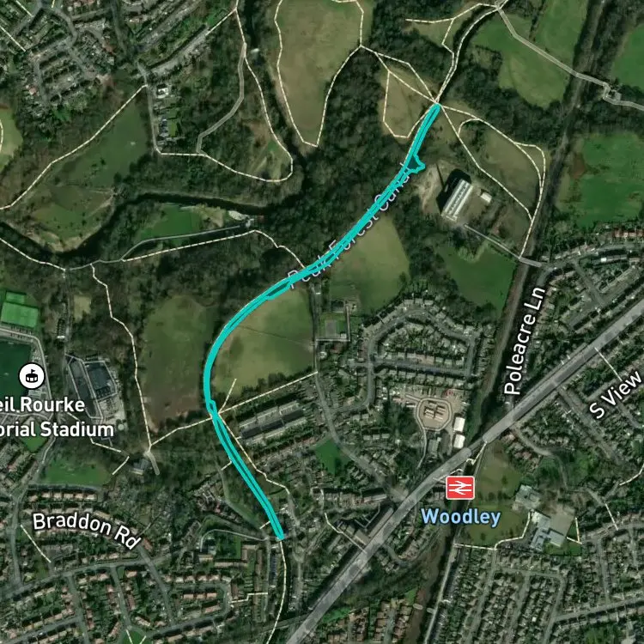This screenshot has height=644, width=644.
Task: Click the S View street label
Action: [615, 395]
